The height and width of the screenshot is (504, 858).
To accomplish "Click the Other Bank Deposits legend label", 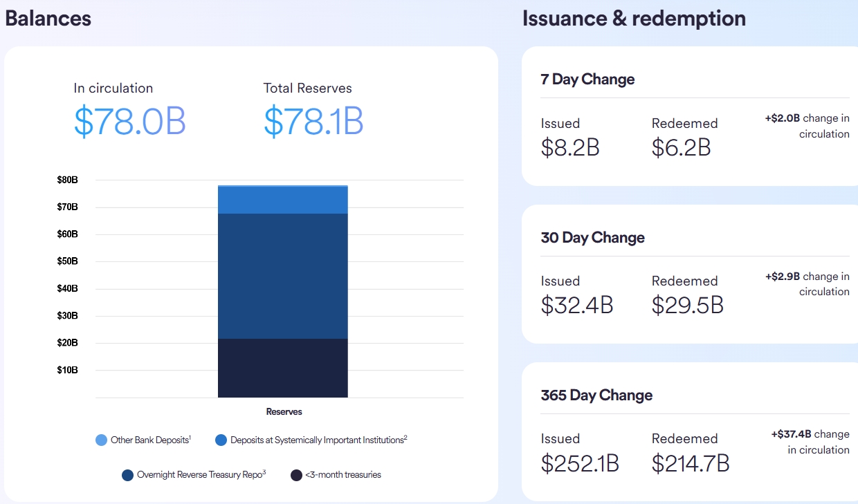I will tap(151, 440).
